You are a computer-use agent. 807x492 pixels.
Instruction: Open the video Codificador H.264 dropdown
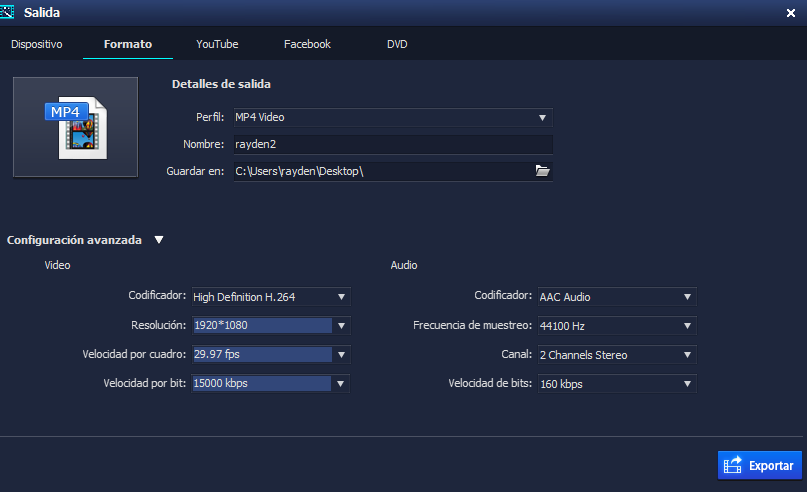click(270, 297)
